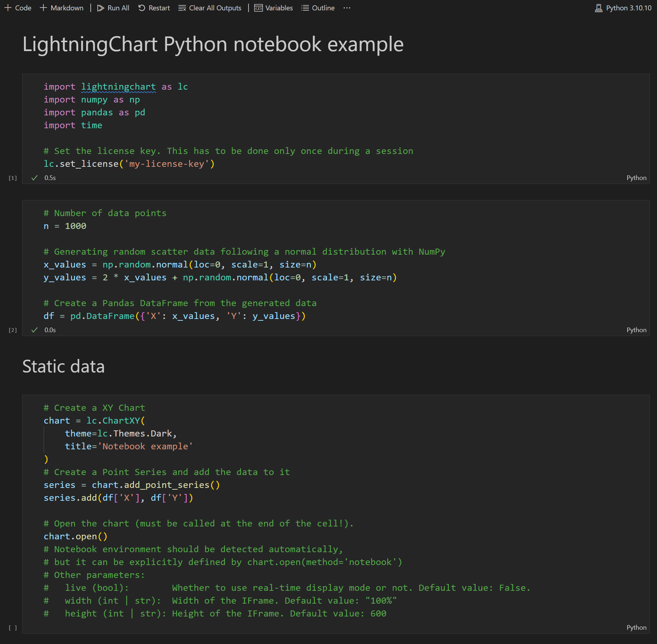
Task: Click theme=lc.Themes.Dark argument
Action: point(121,434)
